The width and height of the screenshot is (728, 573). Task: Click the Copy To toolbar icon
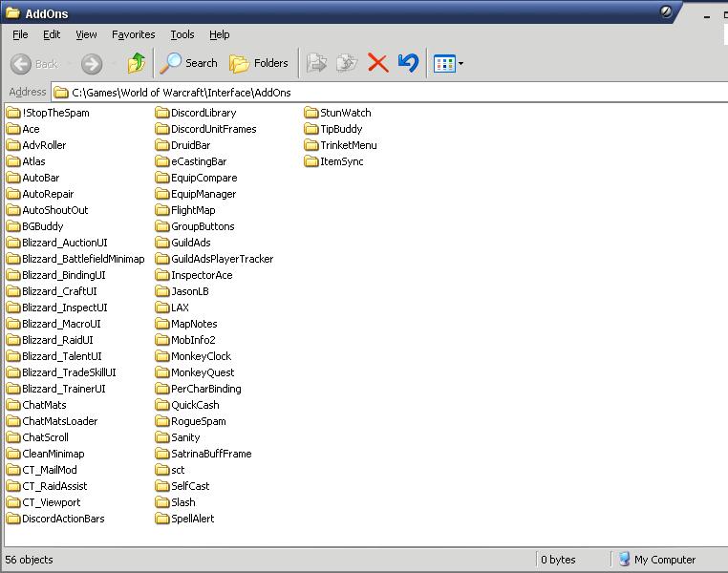pos(347,63)
